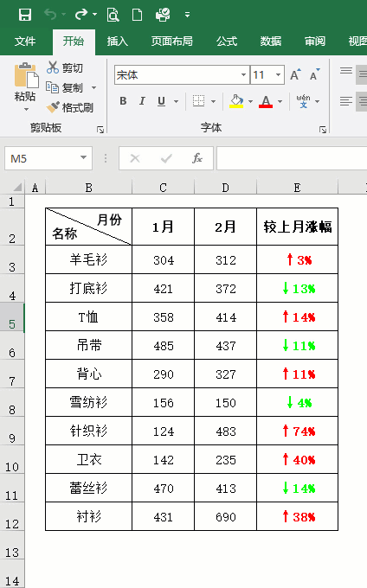Click inside the formula bar input
The image size is (367, 588).
point(292,158)
